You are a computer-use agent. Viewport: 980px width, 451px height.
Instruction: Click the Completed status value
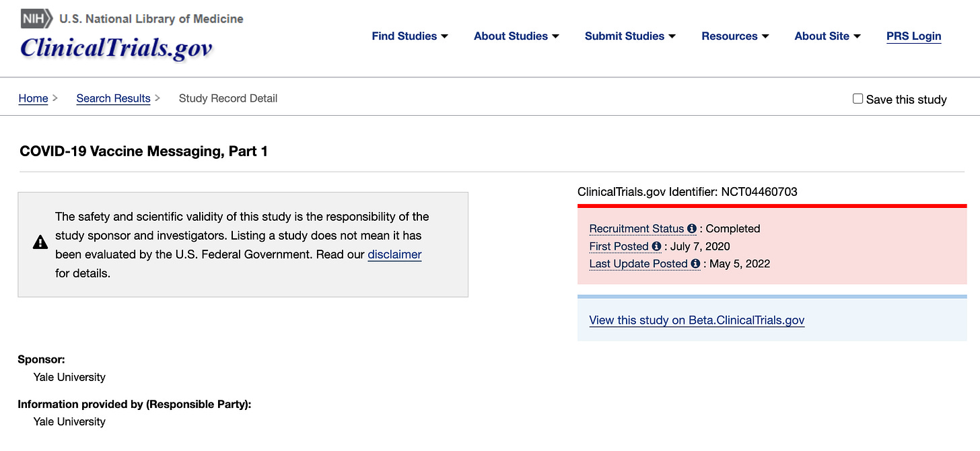(733, 229)
